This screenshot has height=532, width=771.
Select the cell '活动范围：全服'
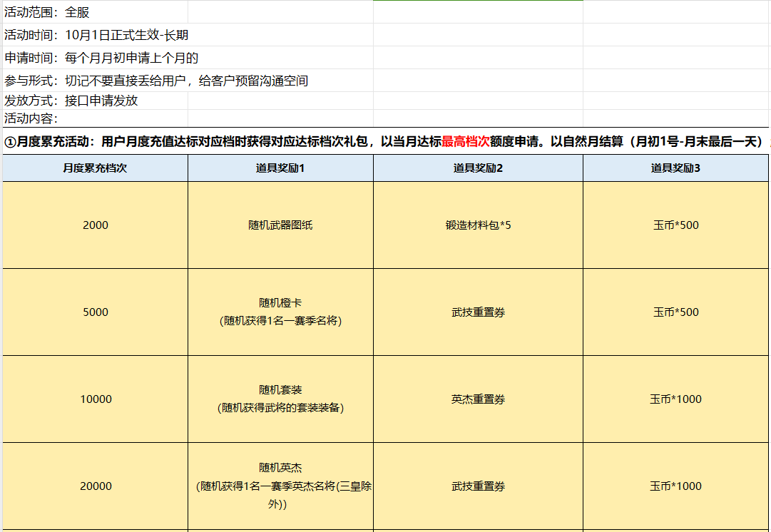[96, 12]
